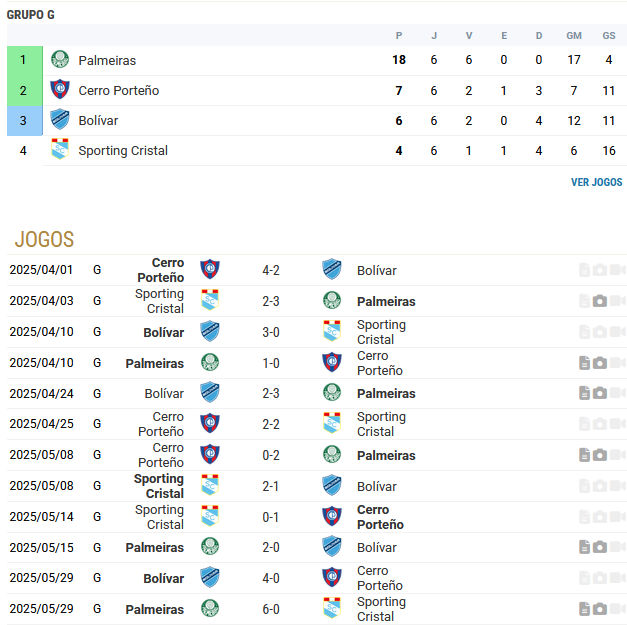Click VER JOGOS link
Screen dimensions: 627x625
[x=596, y=182]
